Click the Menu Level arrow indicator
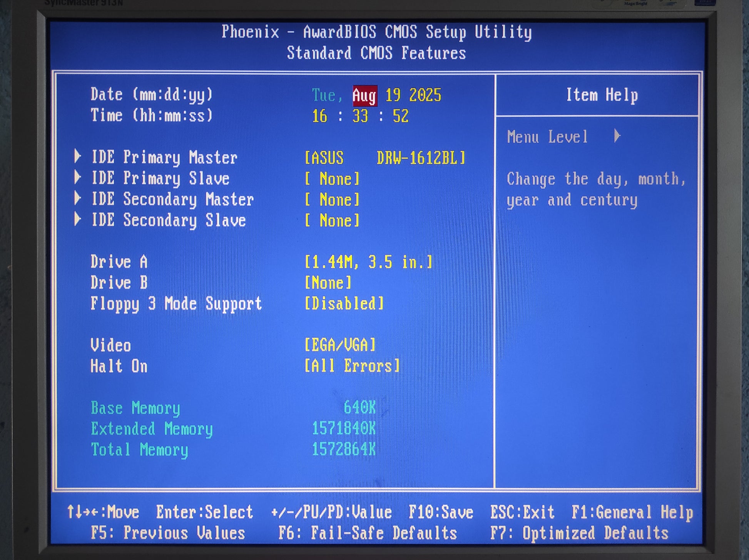749x560 pixels. [x=617, y=136]
